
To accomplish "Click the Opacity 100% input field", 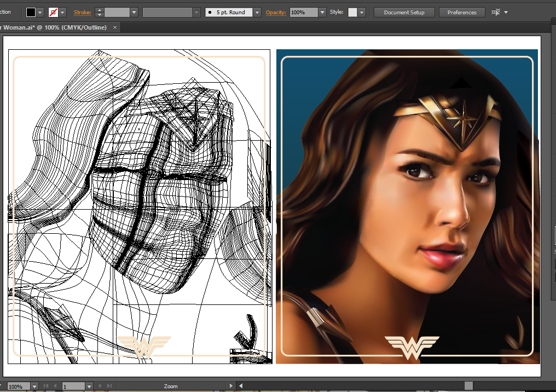I will click(x=304, y=13).
